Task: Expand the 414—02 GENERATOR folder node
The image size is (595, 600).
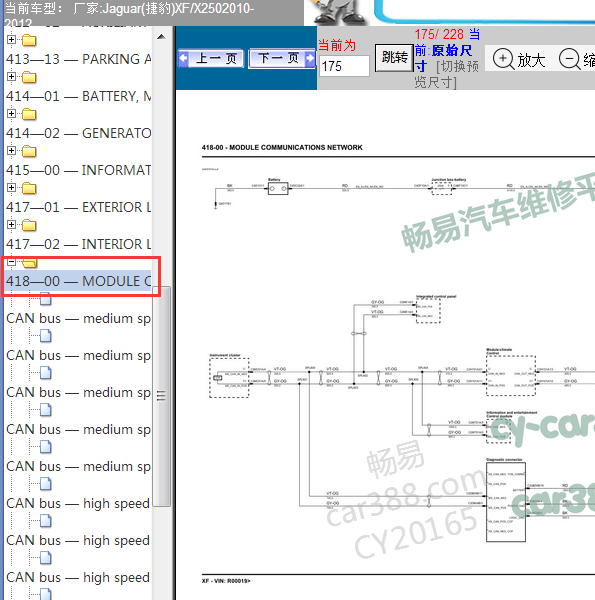Action: (x=11, y=150)
